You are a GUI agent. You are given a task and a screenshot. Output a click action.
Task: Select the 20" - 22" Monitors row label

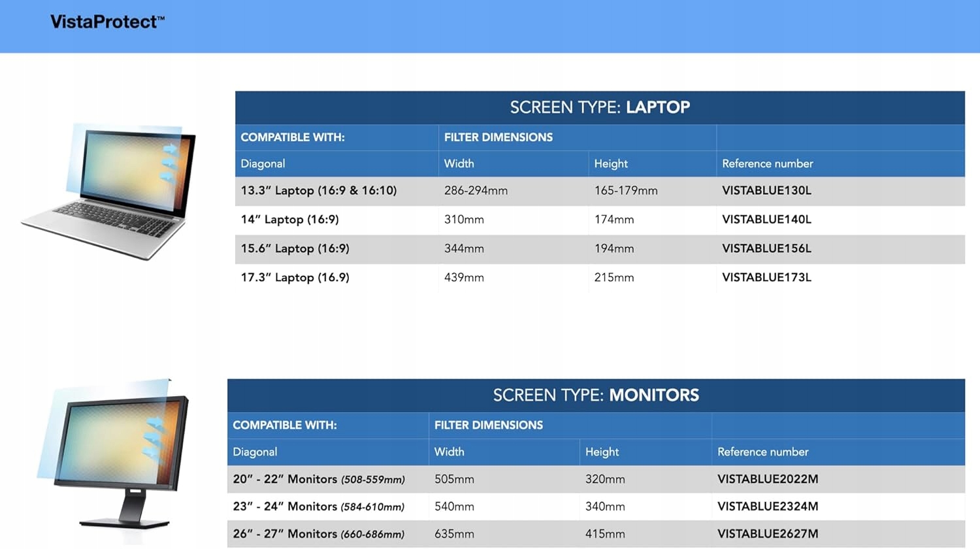pyautogui.click(x=319, y=479)
